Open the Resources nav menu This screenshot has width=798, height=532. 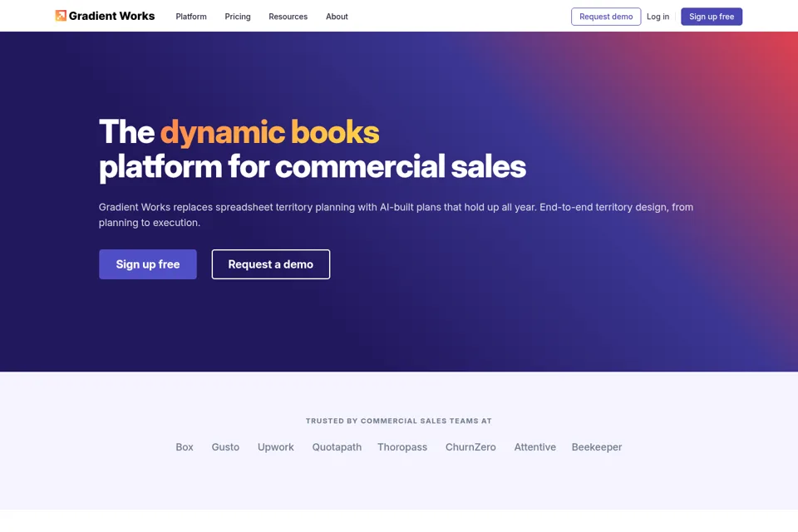click(288, 17)
